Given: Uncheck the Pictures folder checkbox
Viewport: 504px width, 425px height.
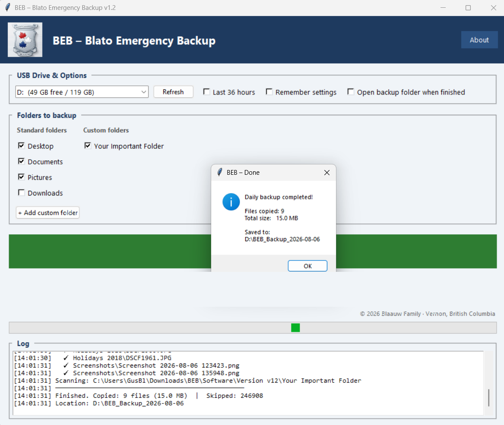Looking at the screenshot, I should point(21,177).
